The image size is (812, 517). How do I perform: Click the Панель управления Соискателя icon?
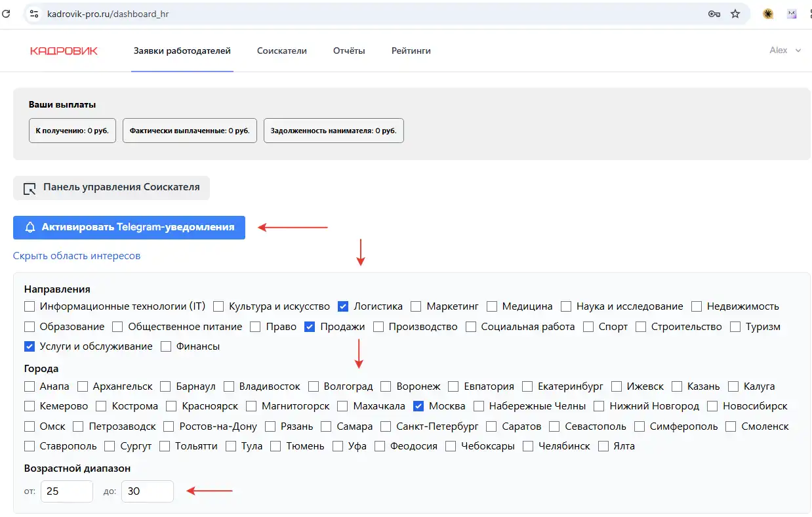point(30,188)
